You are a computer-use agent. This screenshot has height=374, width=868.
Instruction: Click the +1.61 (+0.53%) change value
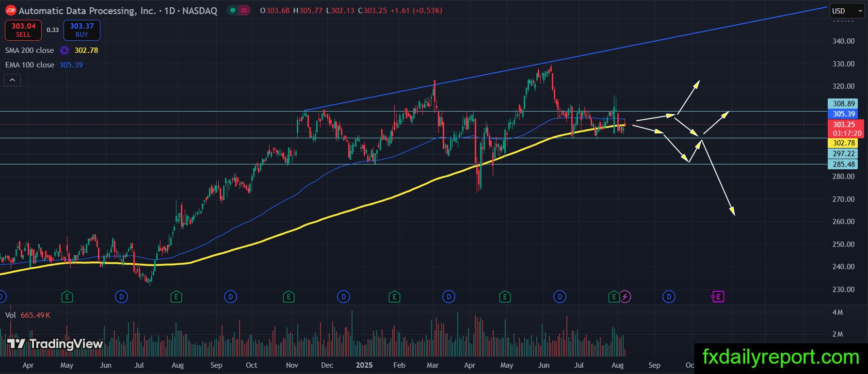[x=416, y=10]
